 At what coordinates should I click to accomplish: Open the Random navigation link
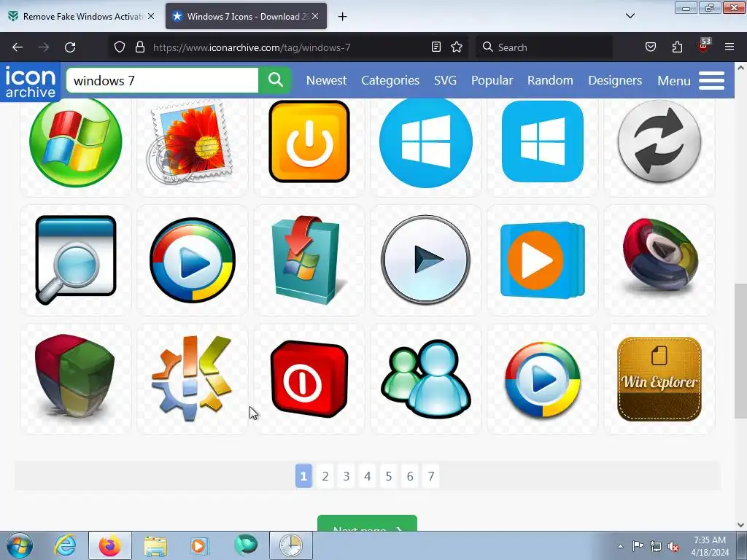pyautogui.click(x=550, y=80)
